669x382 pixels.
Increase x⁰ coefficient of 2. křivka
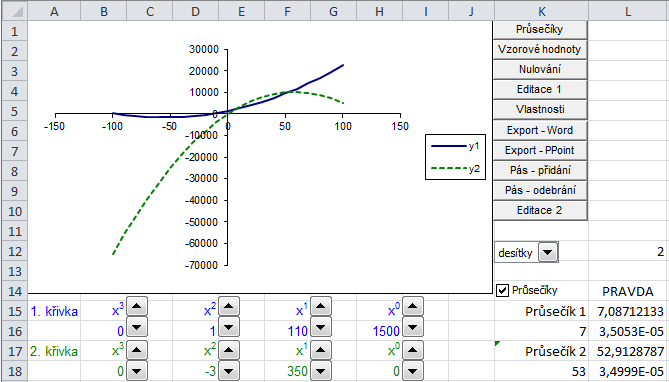click(413, 350)
